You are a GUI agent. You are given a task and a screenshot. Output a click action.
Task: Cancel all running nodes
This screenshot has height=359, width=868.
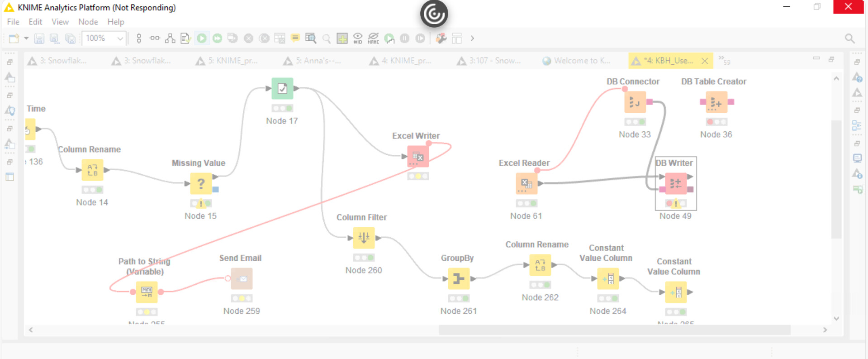pyautogui.click(x=264, y=38)
